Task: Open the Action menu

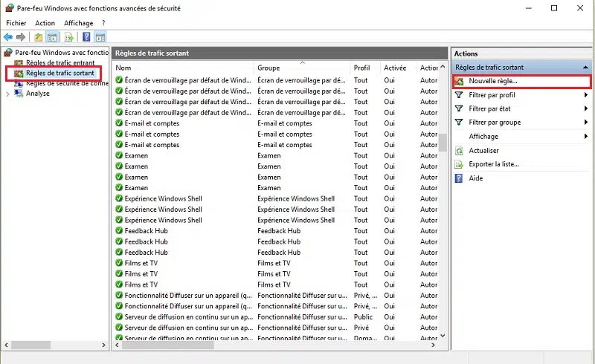Action: [x=45, y=23]
